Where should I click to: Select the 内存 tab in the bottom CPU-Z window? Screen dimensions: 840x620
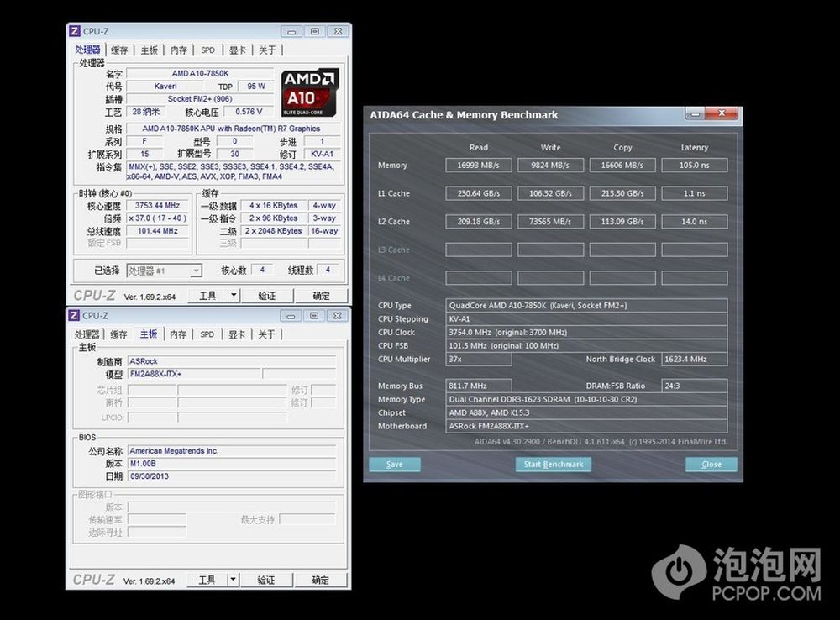pyautogui.click(x=178, y=334)
